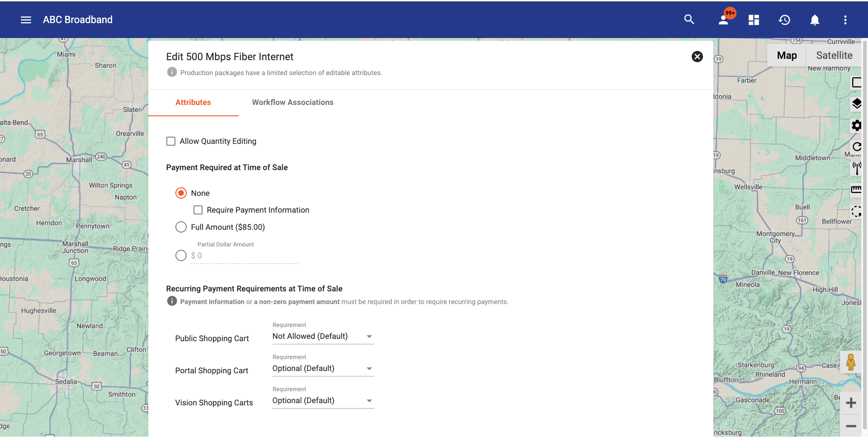Open Vision Shopping Carts requirement dropdown
This screenshot has height=438, width=868.
pyautogui.click(x=323, y=400)
